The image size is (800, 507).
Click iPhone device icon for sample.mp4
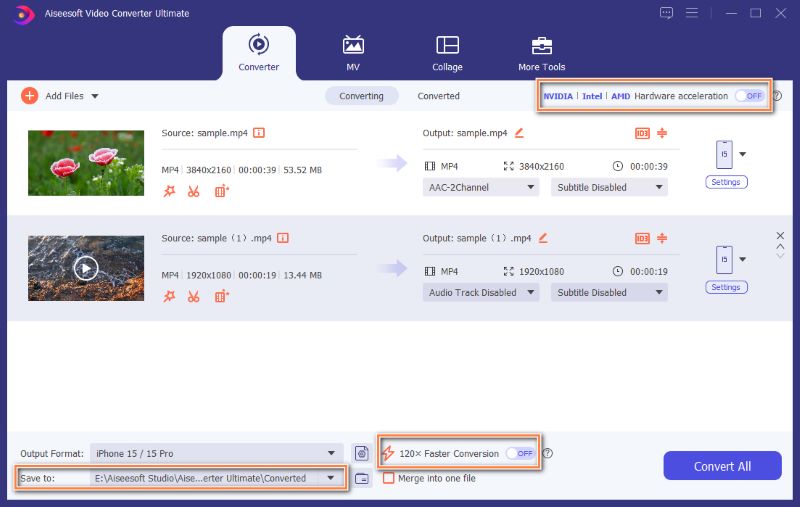pyautogui.click(x=724, y=155)
